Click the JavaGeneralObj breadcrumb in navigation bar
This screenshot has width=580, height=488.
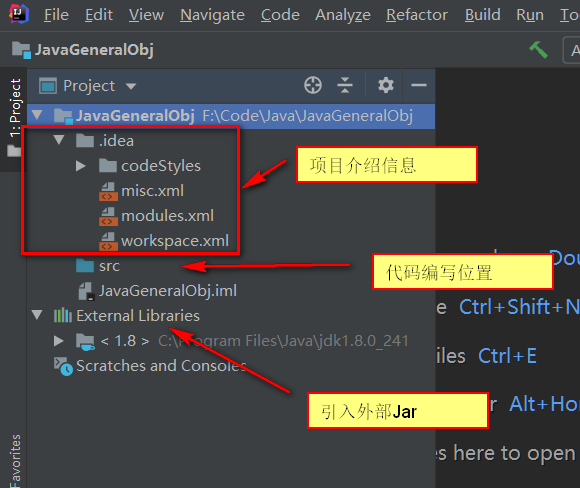click(94, 50)
